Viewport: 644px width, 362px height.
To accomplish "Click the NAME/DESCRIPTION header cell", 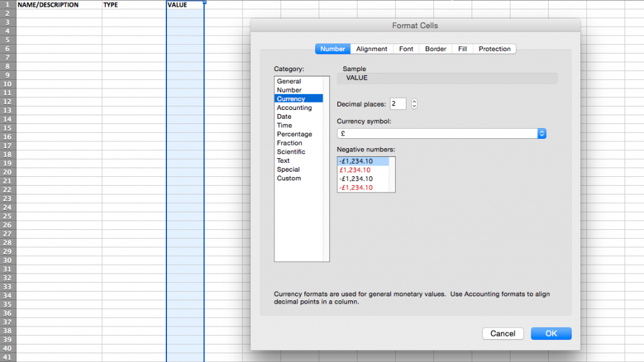I will pyautogui.click(x=59, y=5).
